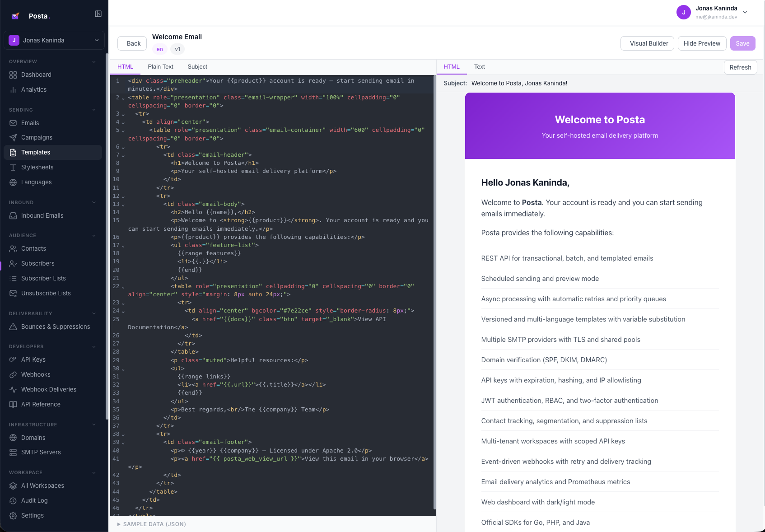765x532 pixels.
Task: Click 'Domain verification (SPF, DKIM, DMARC)' item
Action: click(544, 360)
